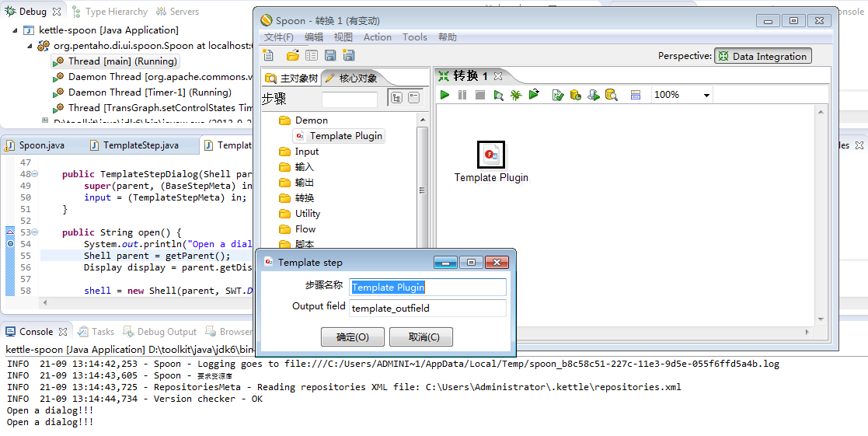Open the 帮助 menu in Spoon
The width and height of the screenshot is (868, 436).
tap(448, 37)
